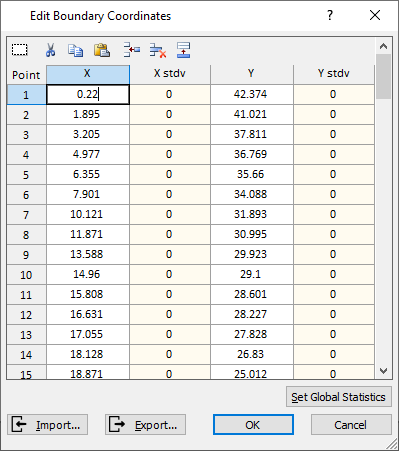Cancel the boundary coordinate edits
This screenshot has height=451, width=399.
point(351,425)
